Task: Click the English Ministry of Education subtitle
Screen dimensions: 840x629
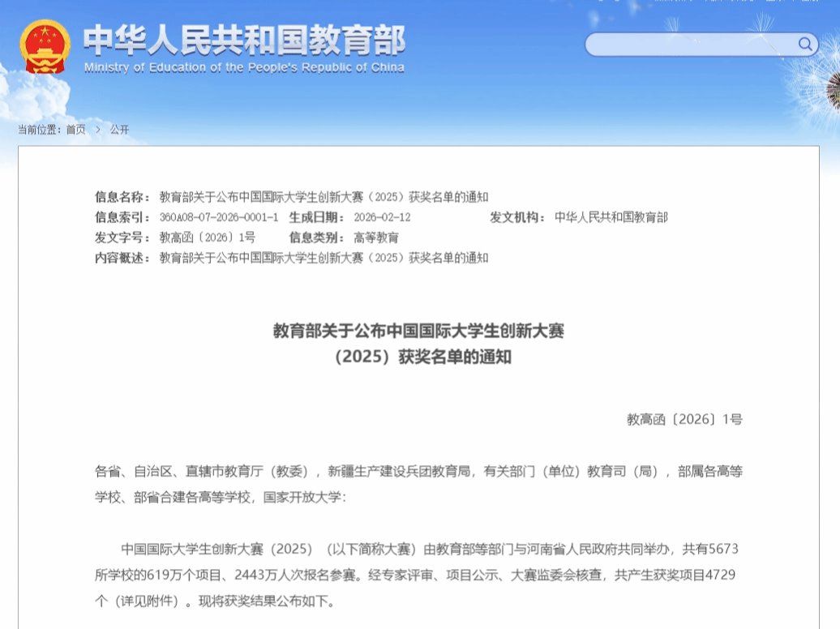Action: (x=244, y=67)
